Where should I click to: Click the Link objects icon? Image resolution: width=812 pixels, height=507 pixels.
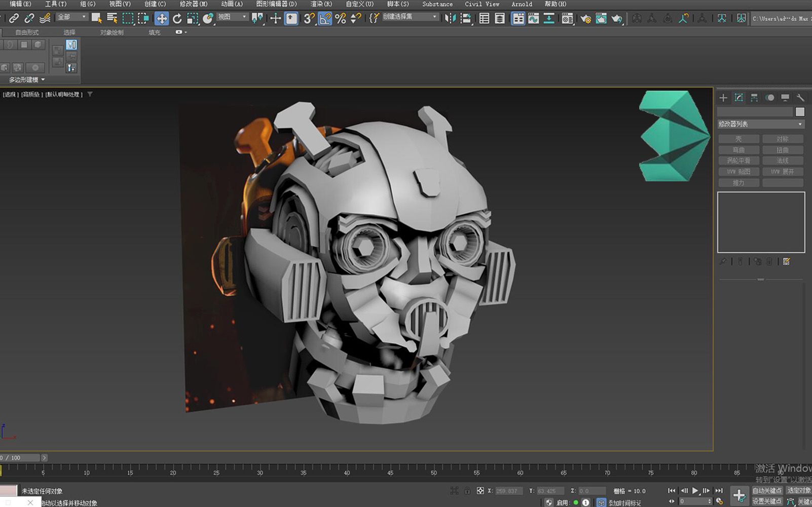click(x=14, y=19)
